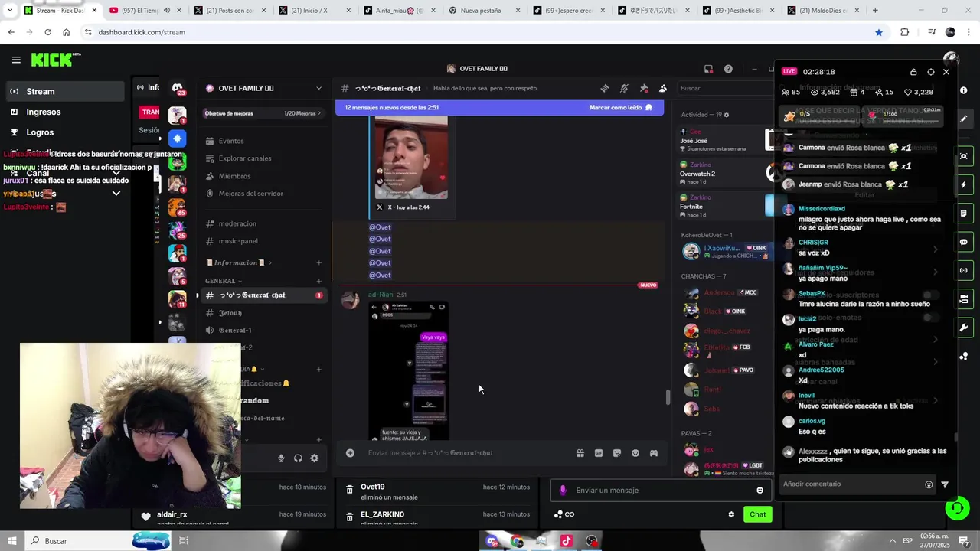Toggle the member list icon
The height and width of the screenshot is (551, 980).
[x=663, y=88]
